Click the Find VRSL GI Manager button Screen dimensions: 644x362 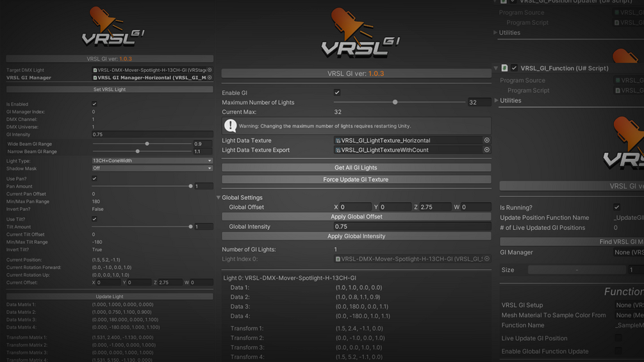(572, 242)
